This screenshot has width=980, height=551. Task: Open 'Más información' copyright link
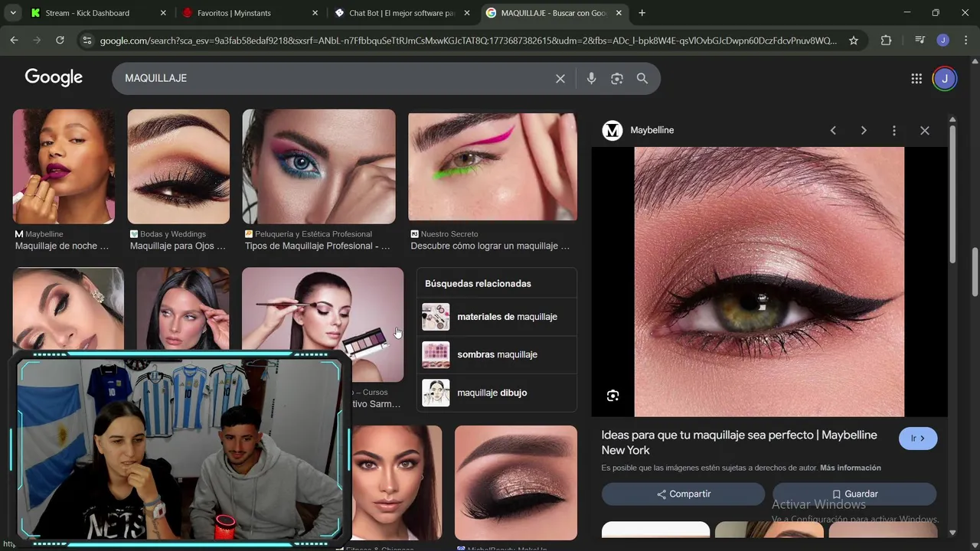coord(851,468)
